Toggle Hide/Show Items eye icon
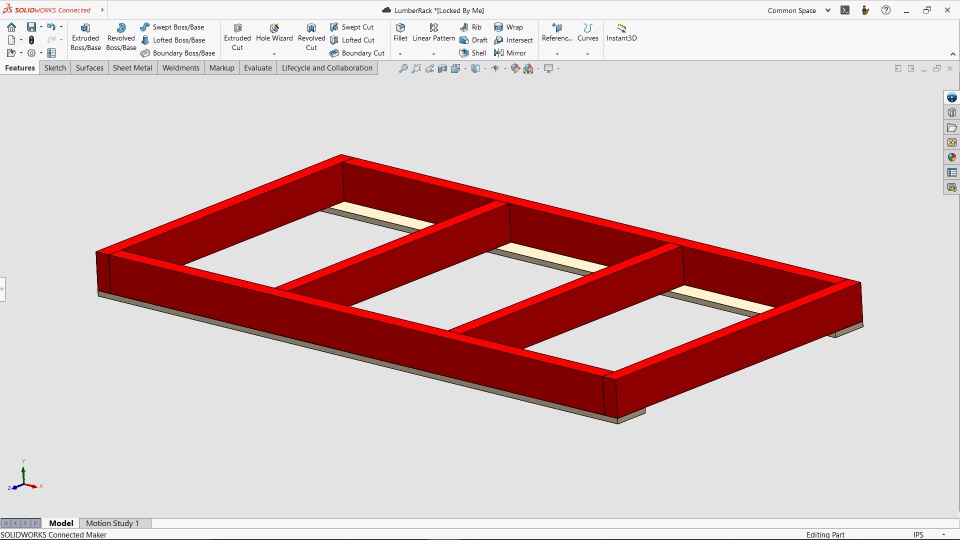The image size is (960, 540). pos(495,69)
